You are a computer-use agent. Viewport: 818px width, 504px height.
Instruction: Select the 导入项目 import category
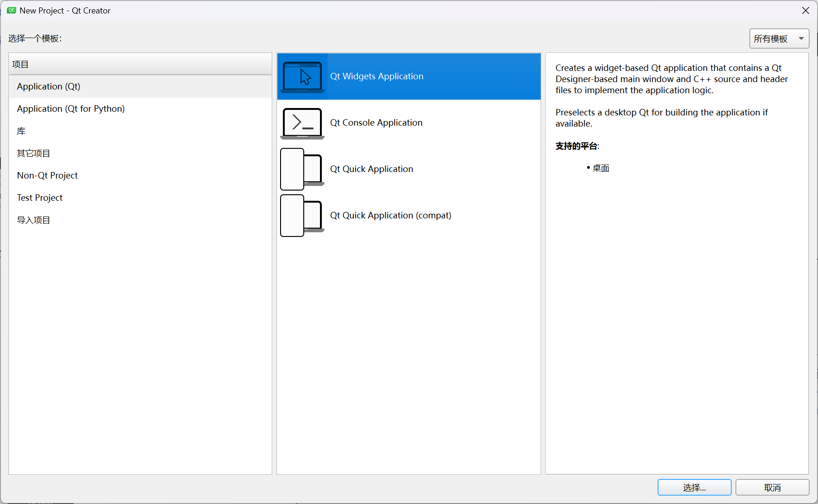(x=140, y=220)
